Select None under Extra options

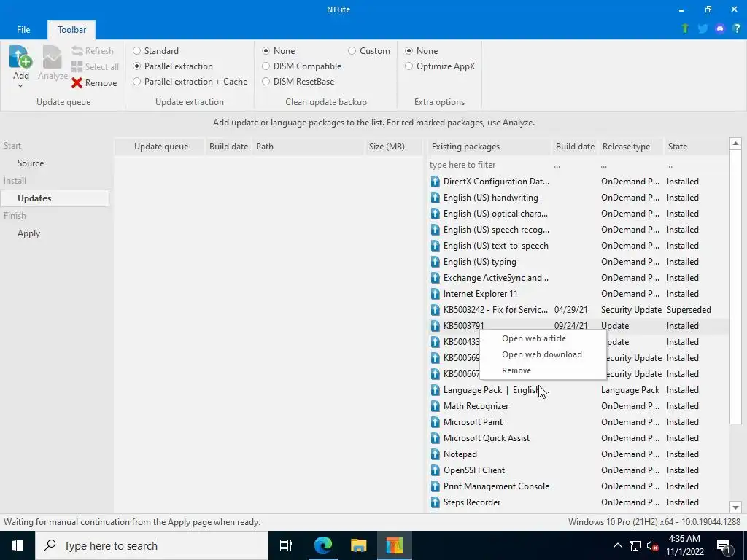coord(409,50)
